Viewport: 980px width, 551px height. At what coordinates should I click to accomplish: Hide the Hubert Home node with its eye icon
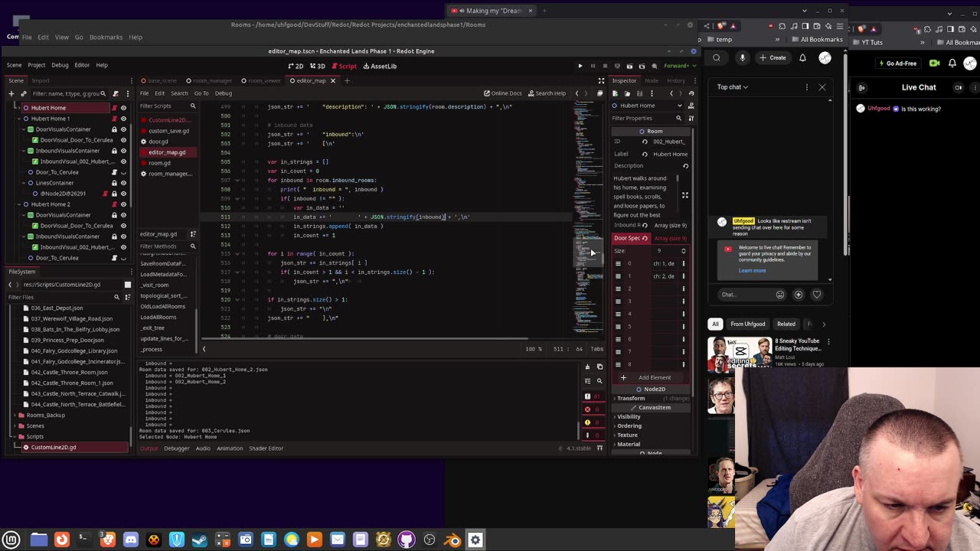[x=123, y=108]
